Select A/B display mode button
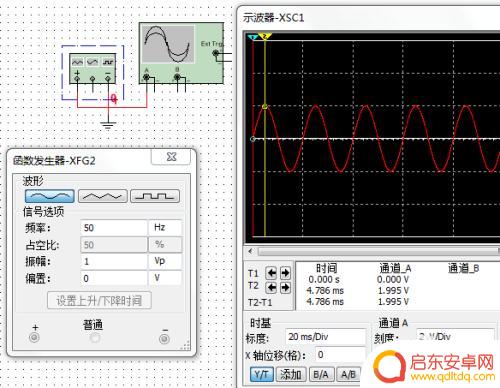 tap(348, 374)
